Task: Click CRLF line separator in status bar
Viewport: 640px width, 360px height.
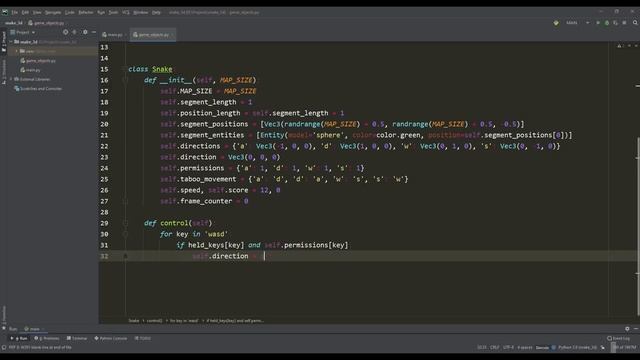Action: [x=494, y=348]
